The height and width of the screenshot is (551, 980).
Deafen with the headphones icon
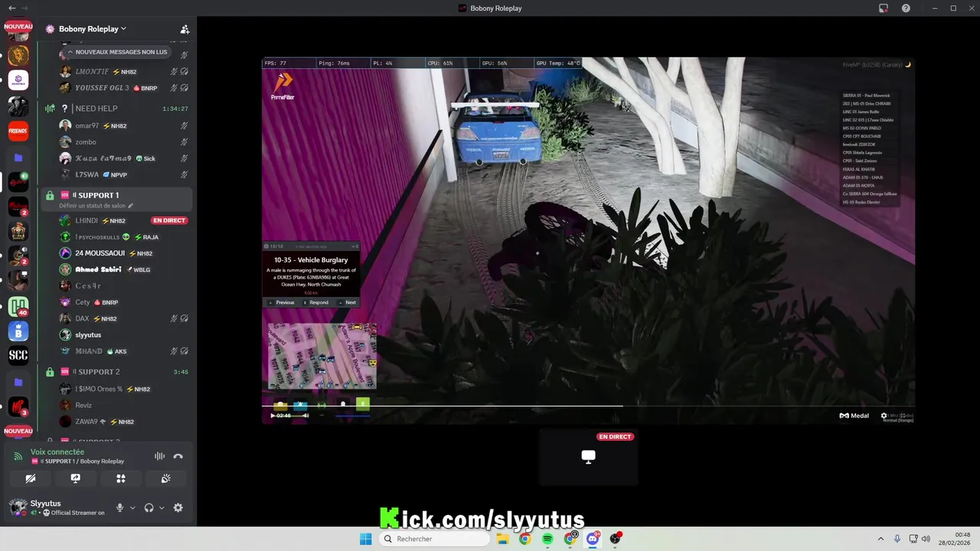tap(149, 507)
